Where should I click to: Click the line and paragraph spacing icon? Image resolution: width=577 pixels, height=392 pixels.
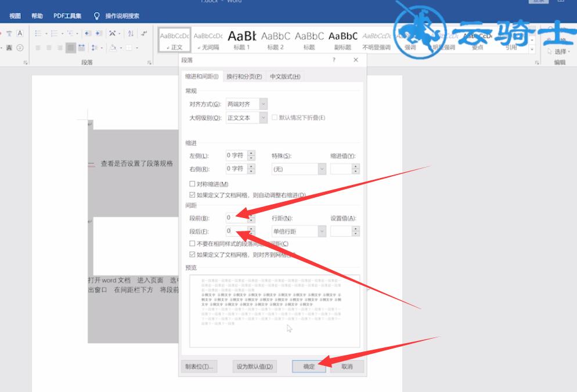tap(94, 48)
